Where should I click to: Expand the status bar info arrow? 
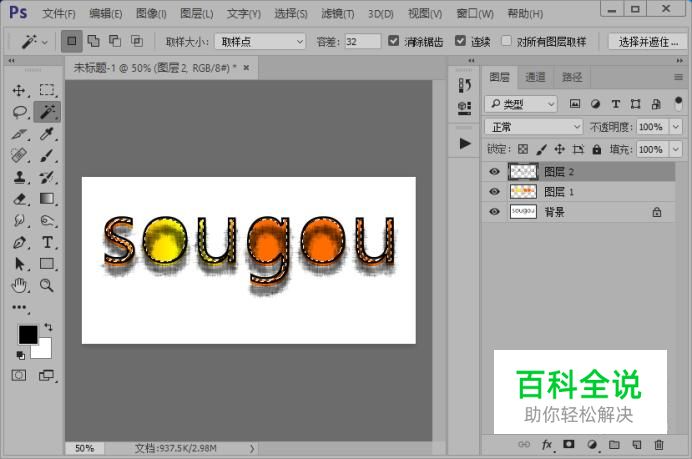pyautogui.click(x=252, y=448)
